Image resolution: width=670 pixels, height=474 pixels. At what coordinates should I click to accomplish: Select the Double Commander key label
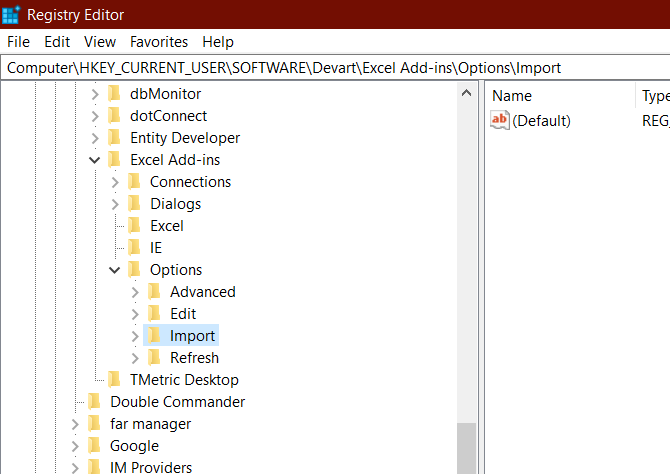pyautogui.click(x=177, y=402)
